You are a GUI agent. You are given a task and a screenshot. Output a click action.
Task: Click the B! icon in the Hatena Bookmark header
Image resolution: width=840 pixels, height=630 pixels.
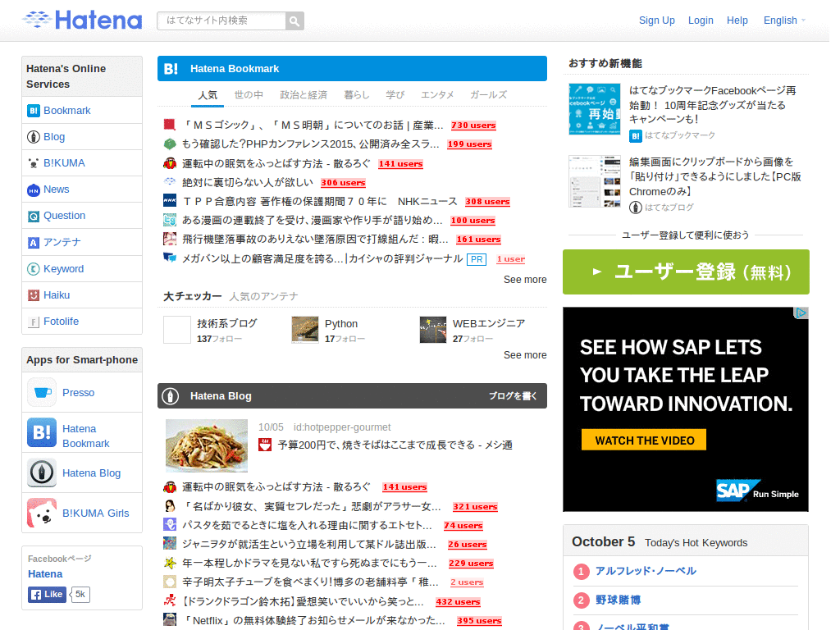pos(171,69)
